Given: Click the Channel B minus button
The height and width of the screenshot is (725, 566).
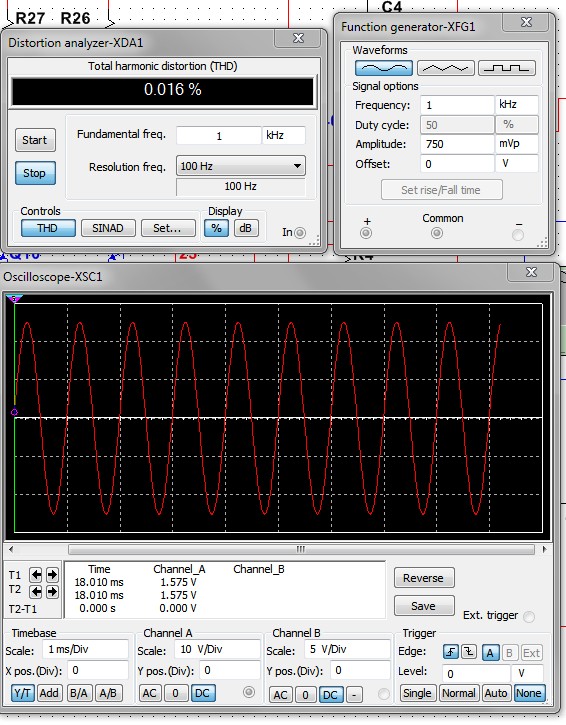Looking at the screenshot, I should coord(354,694).
